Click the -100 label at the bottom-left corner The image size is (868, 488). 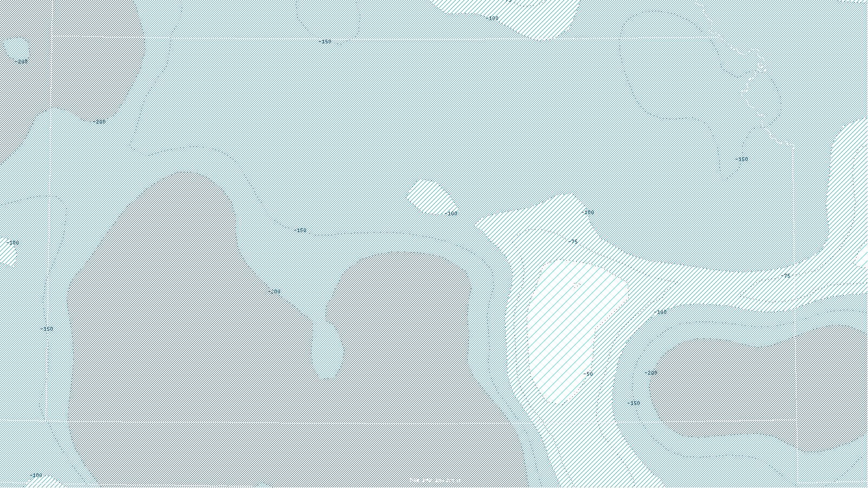35,476
